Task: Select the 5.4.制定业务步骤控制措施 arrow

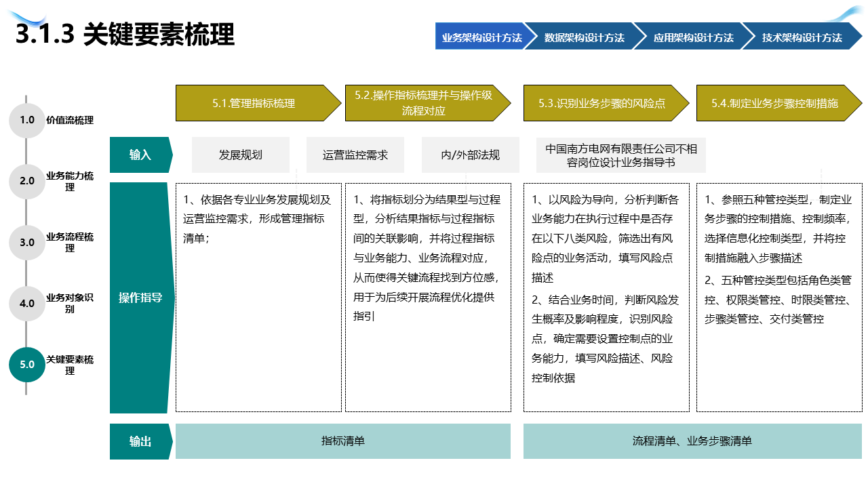Action: pos(779,103)
